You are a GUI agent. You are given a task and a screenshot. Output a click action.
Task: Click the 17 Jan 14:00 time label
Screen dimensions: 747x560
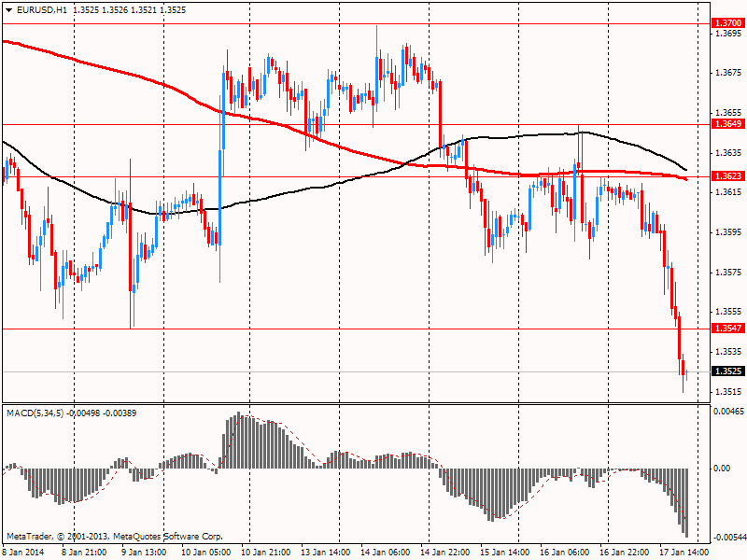(684, 552)
